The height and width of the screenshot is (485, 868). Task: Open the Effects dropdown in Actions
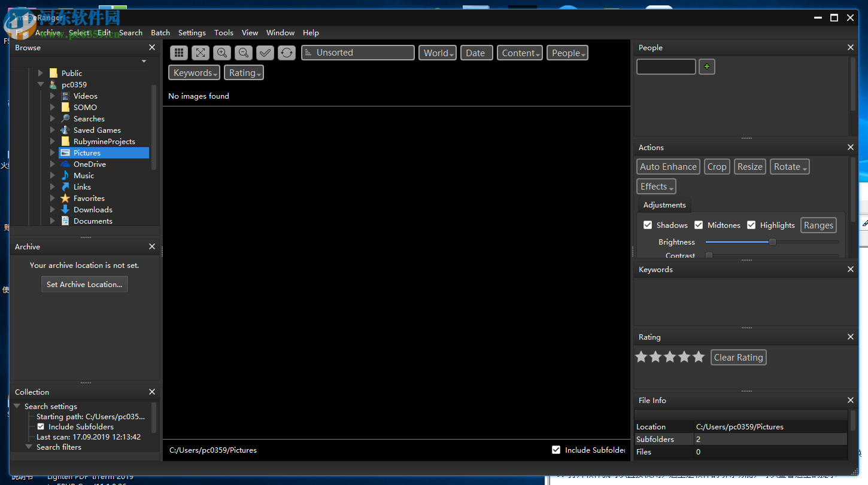click(x=655, y=186)
